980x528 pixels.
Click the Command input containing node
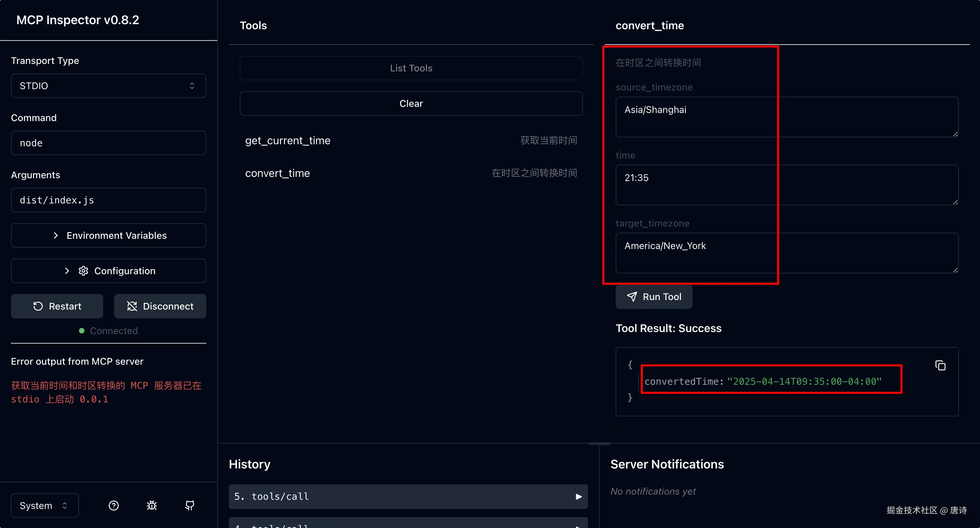pyautogui.click(x=108, y=143)
